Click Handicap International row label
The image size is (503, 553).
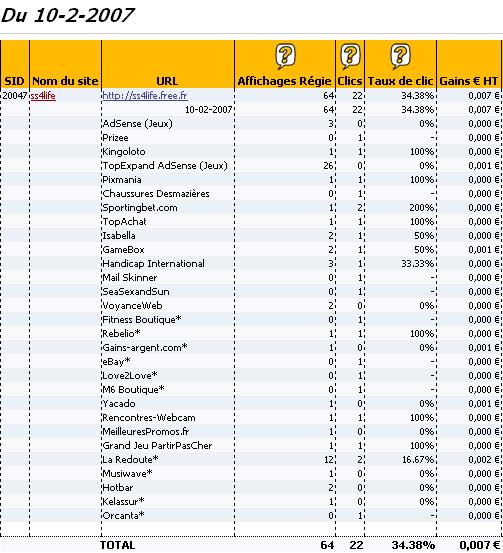pyautogui.click(x=153, y=263)
